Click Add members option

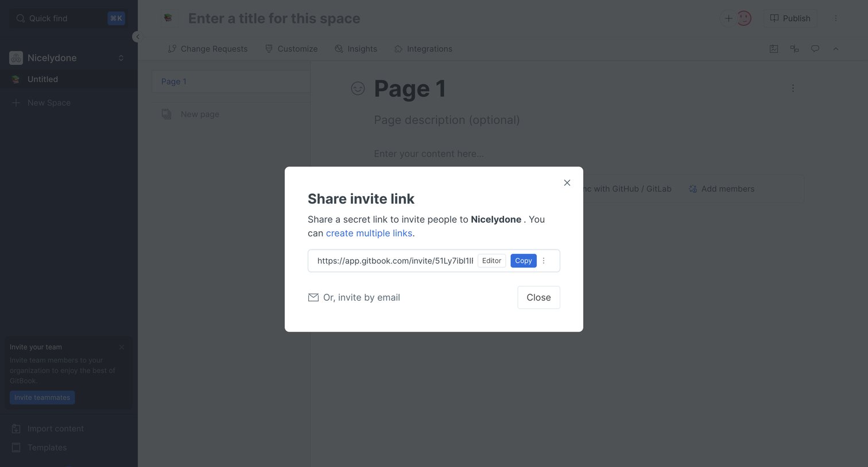pos(721,189)
